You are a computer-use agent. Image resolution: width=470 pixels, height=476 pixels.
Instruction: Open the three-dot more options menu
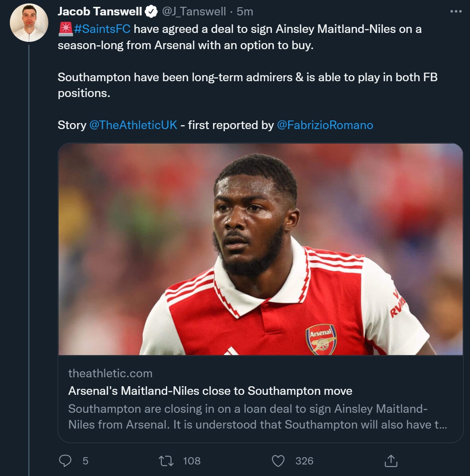point(456,12)
